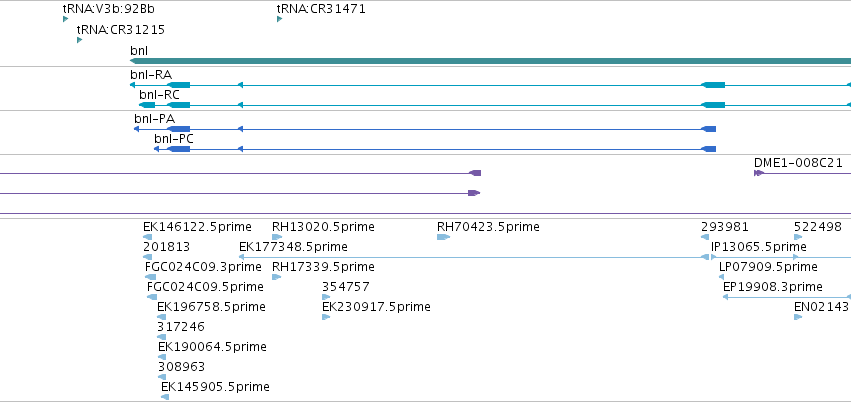This screenshot has height=402, width=851.
Task: Select the EK146122.5prime EST marker
Action: pyautogui.click(x=147, y=237)
